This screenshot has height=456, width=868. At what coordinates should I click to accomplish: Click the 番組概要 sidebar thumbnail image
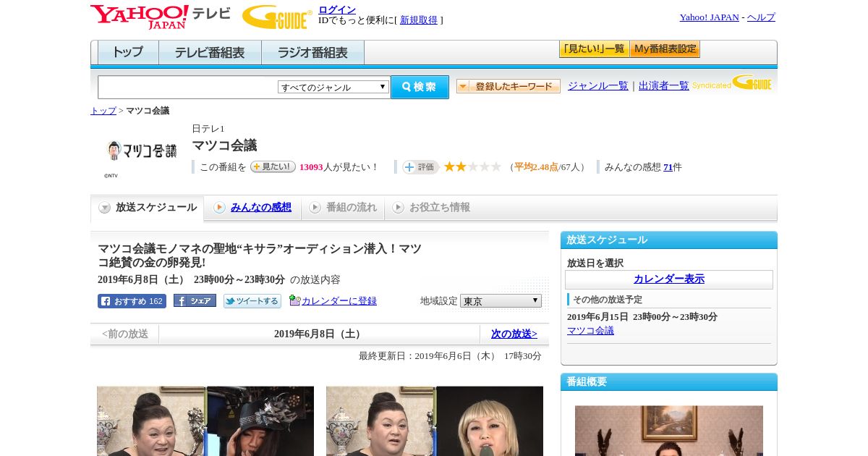(669, 431)
